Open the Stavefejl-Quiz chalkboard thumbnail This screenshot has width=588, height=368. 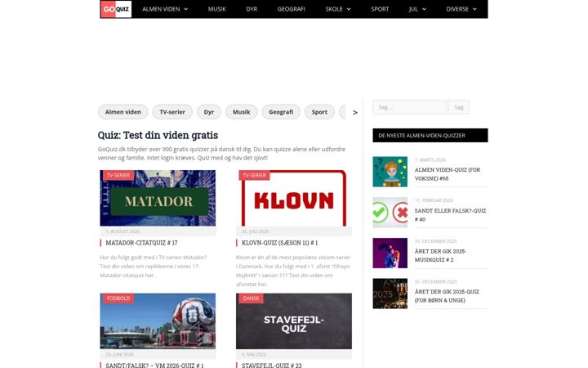(294, 321)
